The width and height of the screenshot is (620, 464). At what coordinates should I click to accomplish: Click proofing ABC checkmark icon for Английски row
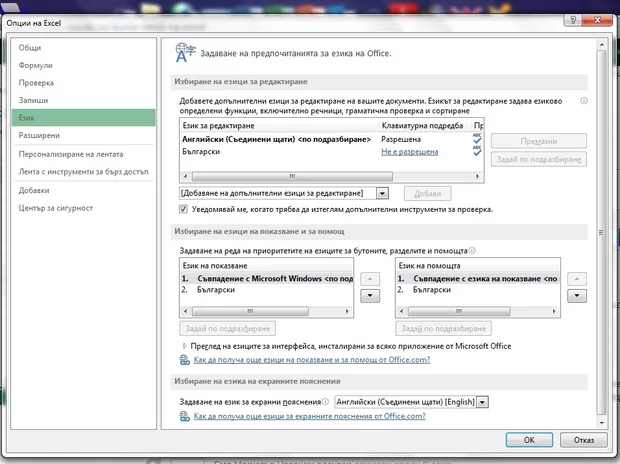477,138
